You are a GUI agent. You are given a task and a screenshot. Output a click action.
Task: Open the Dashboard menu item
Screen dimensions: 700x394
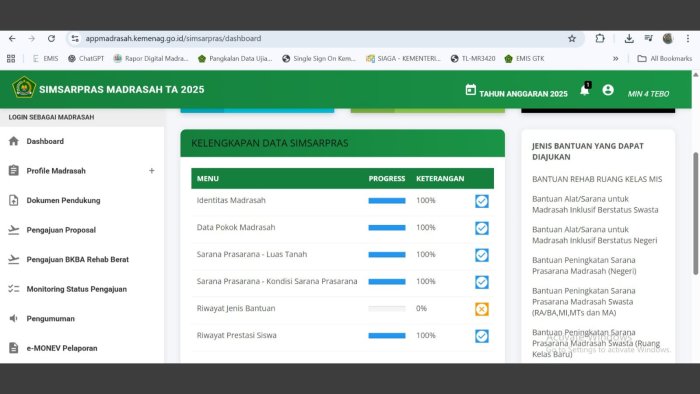tap(82, 141)
